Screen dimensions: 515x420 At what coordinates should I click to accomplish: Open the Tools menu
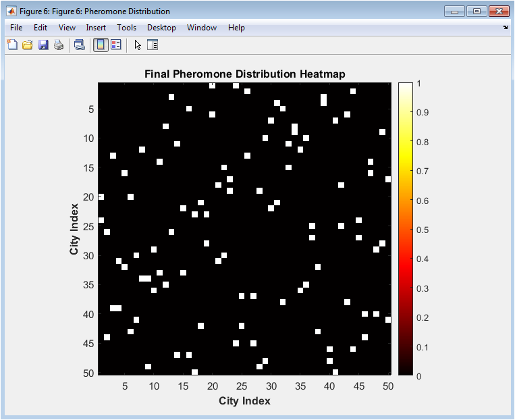(x=126, y=28)
